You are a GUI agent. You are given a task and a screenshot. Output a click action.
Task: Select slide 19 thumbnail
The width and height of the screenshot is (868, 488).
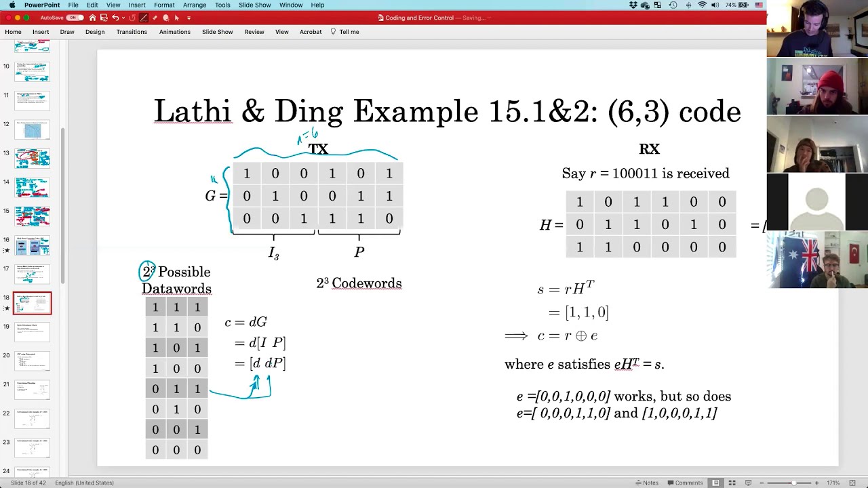pyautogui.click(x=33, y=332)
